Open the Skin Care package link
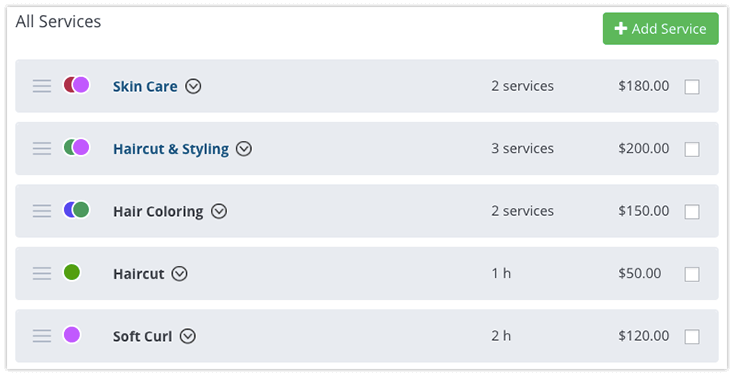 pyautogui.click(x=145, y=87)
